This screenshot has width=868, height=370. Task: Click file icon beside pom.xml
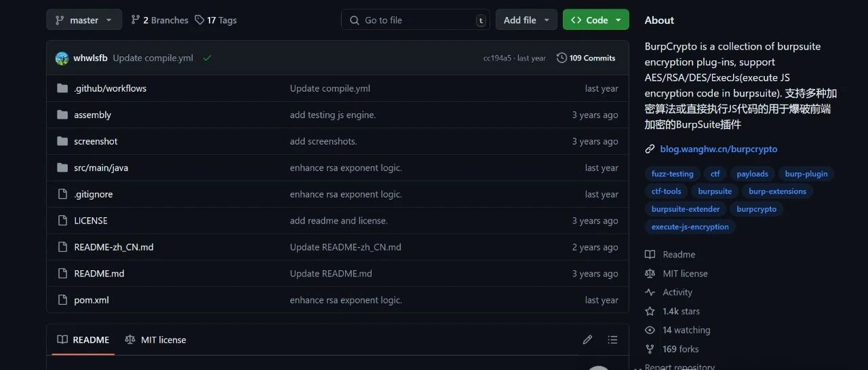62,300
